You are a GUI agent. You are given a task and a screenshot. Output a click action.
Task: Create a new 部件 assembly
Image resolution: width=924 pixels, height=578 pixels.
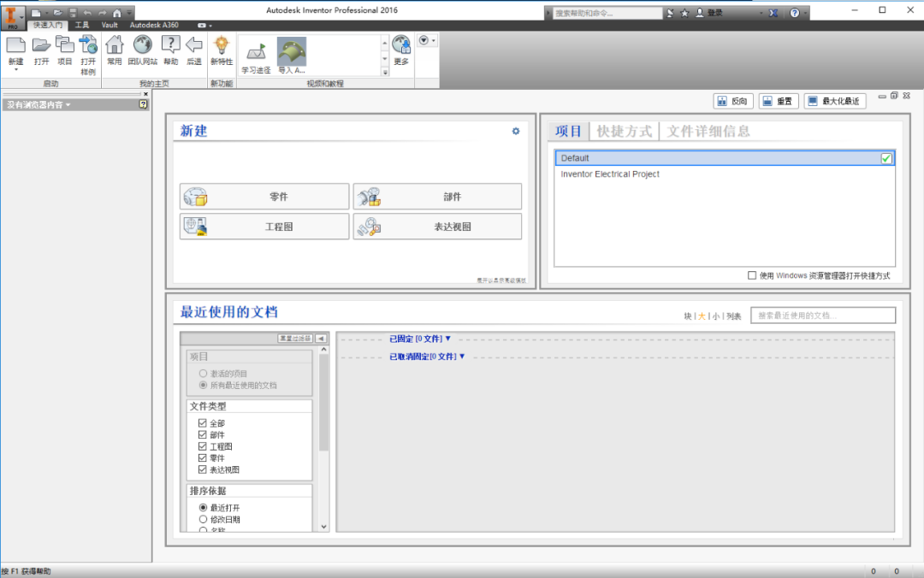(437, 197)
